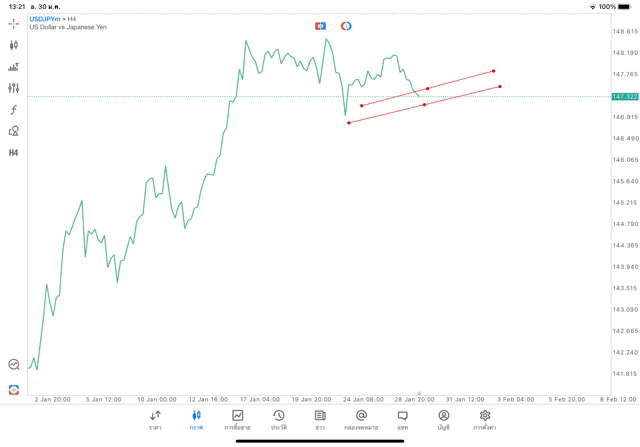Image resolution: width=640 pixels, height=447 pixels.
Task: Open the ประวัติ (History) tab
Action: click(x=278, y=419)
